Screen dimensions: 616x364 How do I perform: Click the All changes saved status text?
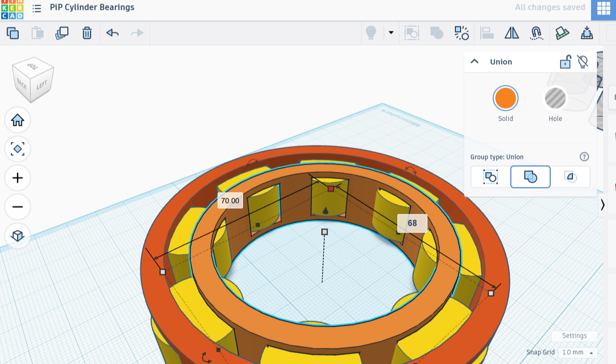(x=550, y=7)
